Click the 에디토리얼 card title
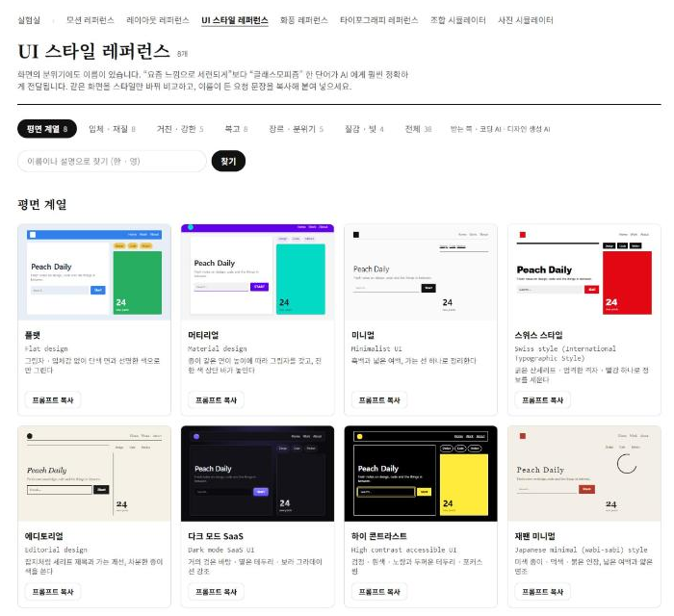The image size is (674, 616). tap(44, 536)
